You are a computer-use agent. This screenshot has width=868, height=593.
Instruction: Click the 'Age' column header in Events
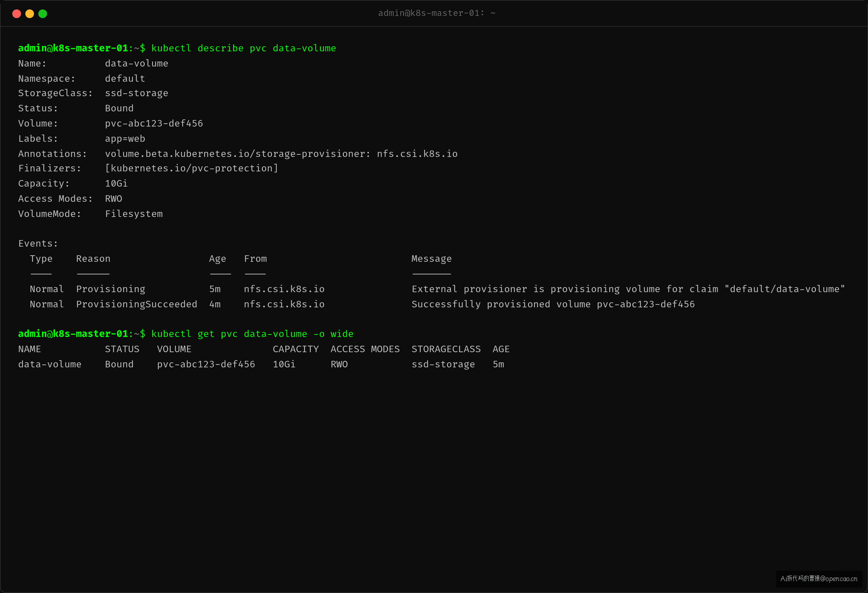pyautogui.click(x=217, y=259)
